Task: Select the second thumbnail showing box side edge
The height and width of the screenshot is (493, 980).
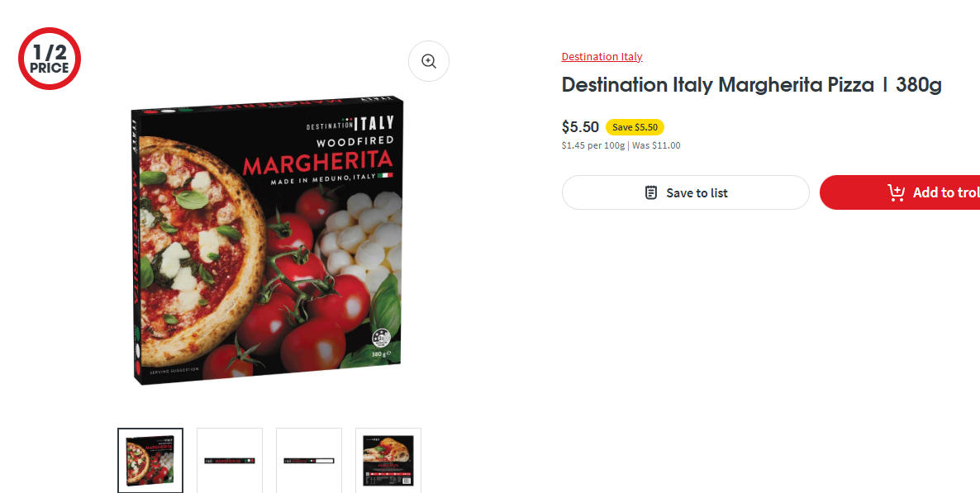Action: click(x=230, y=461)
